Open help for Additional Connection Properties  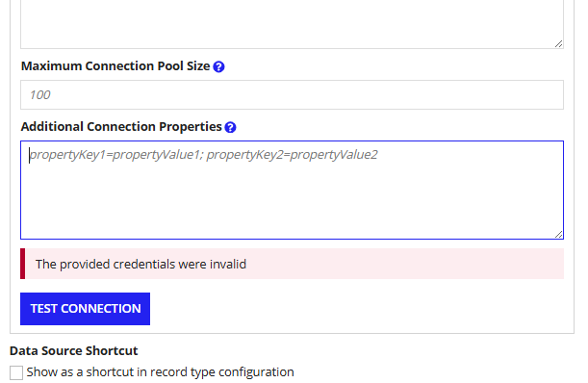230,128
